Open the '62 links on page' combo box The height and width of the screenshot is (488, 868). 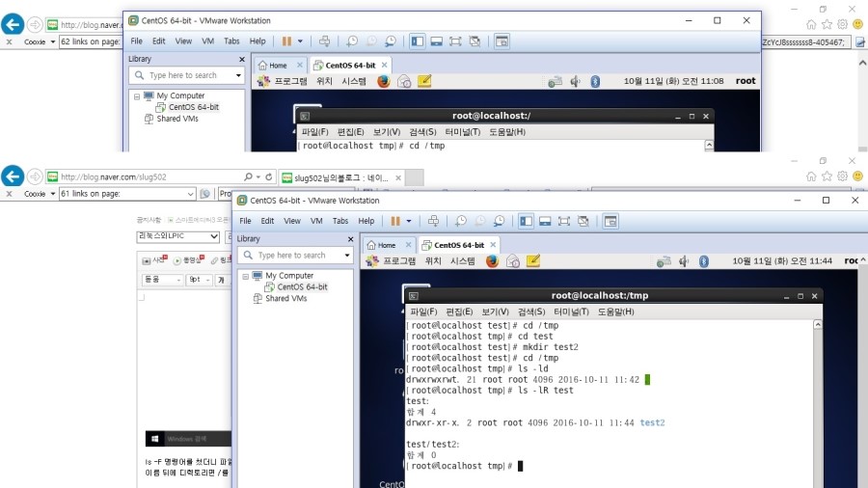point(91,41)
